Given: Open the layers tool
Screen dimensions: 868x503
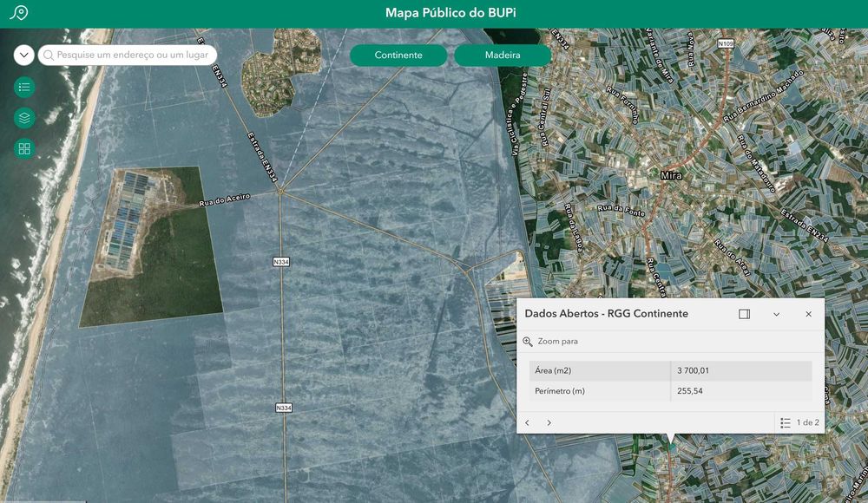Looking at the screenshot, I should (x=24, y=118).
